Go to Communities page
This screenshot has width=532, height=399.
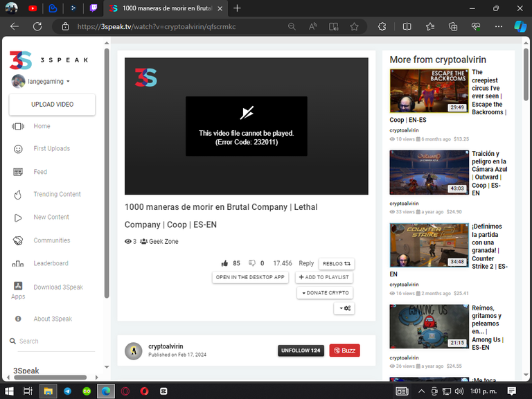tap(52, 240)
